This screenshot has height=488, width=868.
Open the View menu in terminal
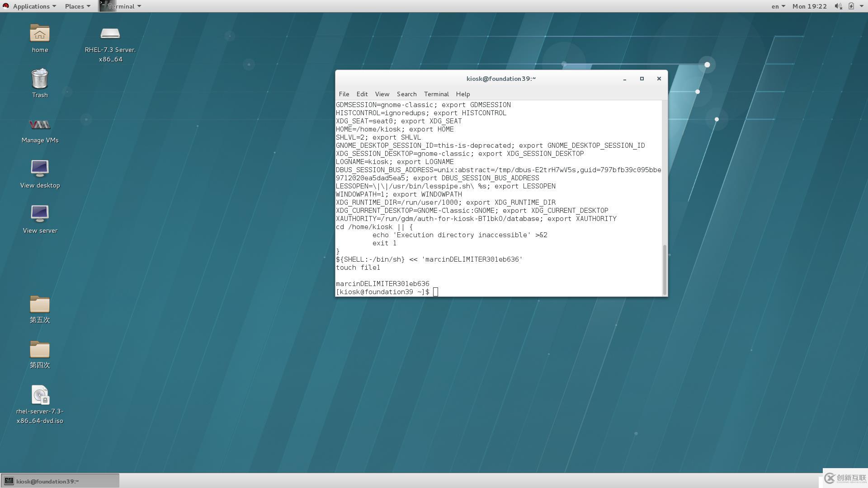(x=382, y=94)
